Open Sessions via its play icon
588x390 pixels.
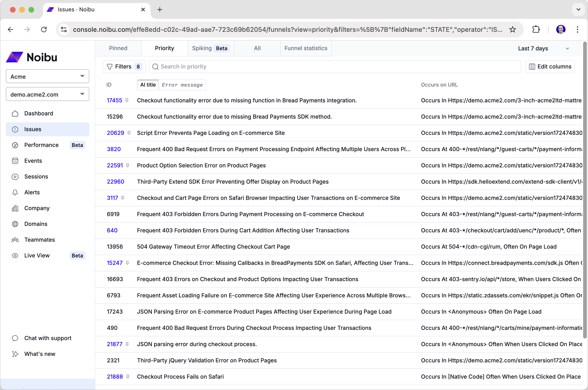[x=15, y=177]
